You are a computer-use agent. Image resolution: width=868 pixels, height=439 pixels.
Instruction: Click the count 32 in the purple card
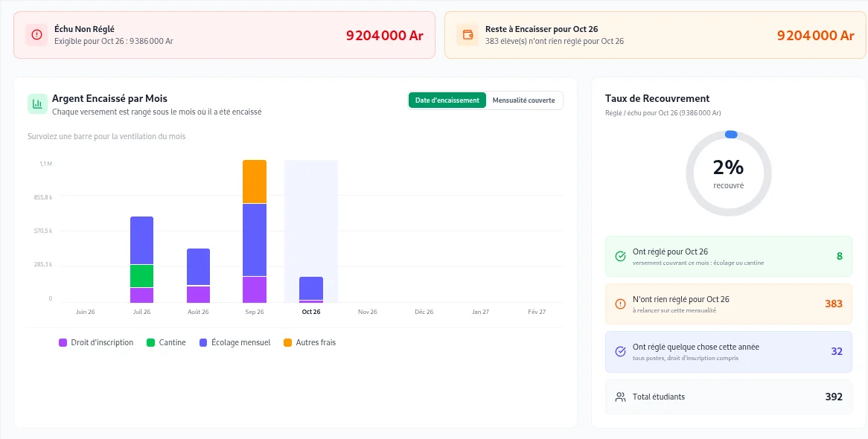click(837, 351)
